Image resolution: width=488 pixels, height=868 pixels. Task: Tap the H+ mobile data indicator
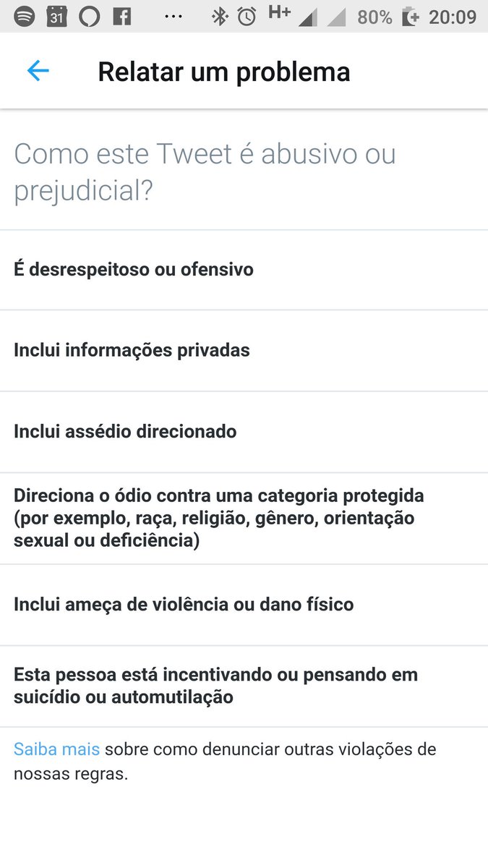pyautogui.click(x=279, y=13)
